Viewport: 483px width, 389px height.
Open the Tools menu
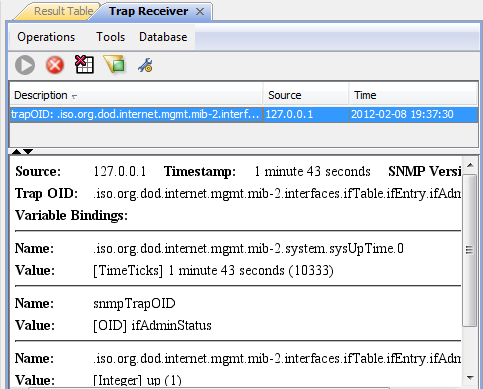tap(110, 37)
